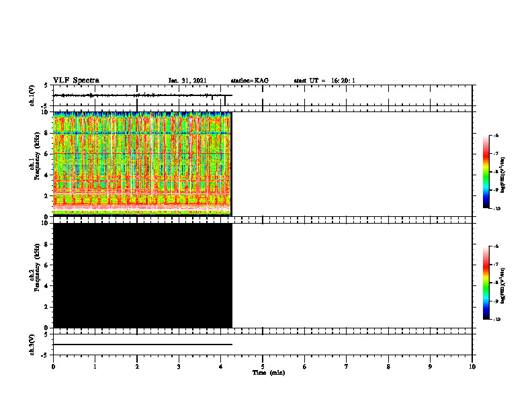Click time axis tick label "8"

coord(388,367)
